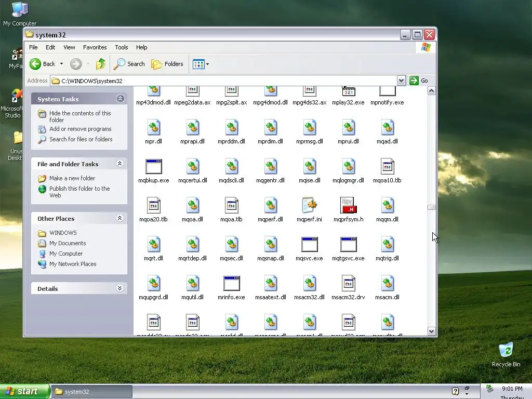Select the mqqm.dll file icon
This screenshot has height=399, width=532.
(387, 206)
